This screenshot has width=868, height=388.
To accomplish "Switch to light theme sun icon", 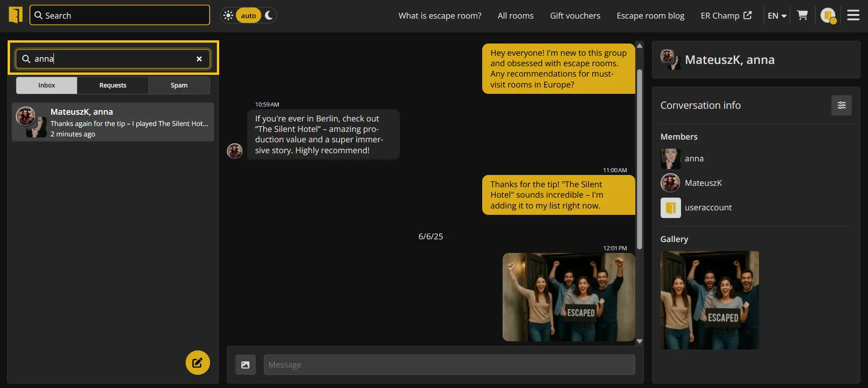I will [x=228, y=15].
